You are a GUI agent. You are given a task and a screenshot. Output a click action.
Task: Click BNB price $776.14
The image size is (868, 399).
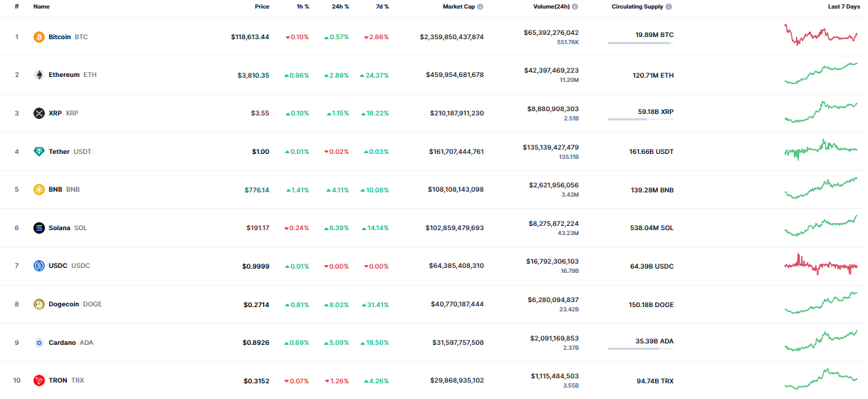(x=257, y=190)
